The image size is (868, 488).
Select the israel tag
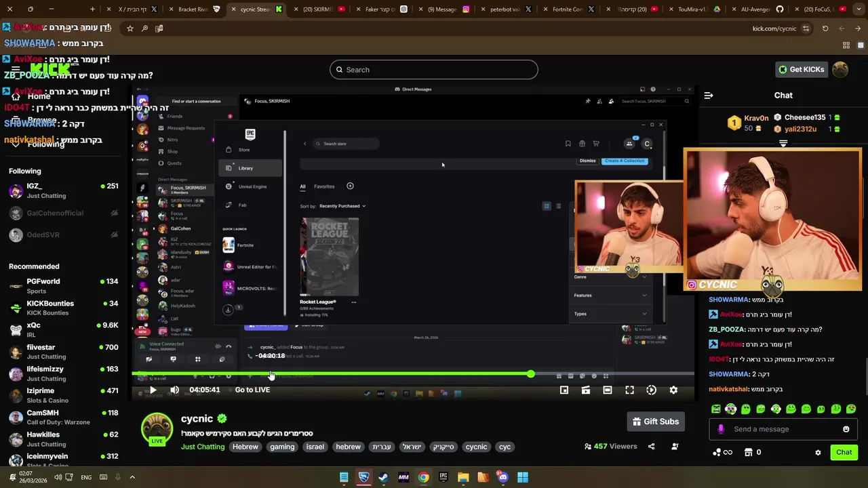tap(315, 447)
